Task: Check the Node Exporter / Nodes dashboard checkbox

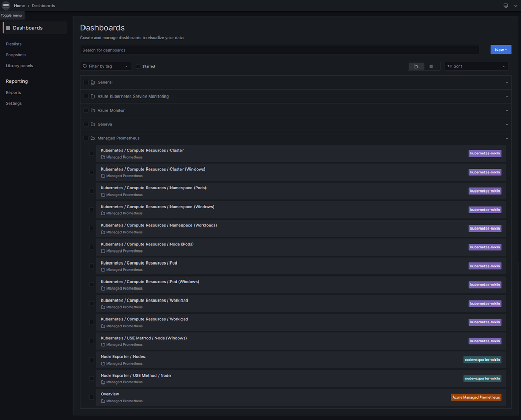Action: pos(92,360)
